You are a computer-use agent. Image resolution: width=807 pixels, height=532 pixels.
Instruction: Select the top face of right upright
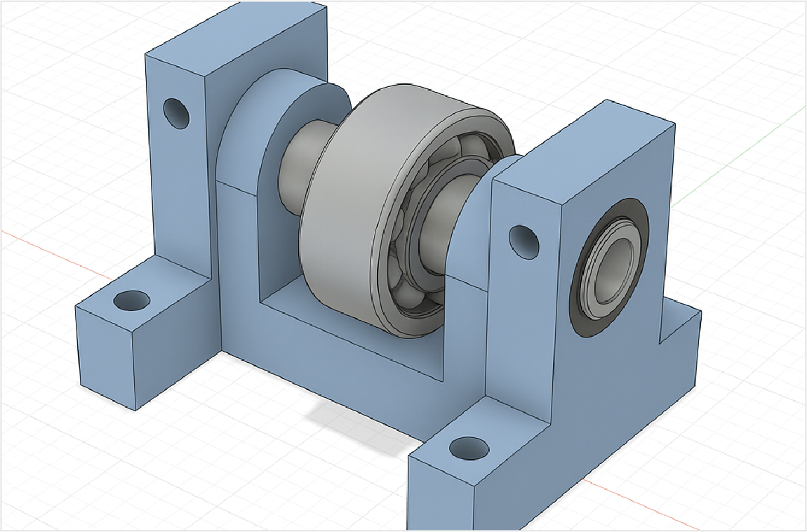pyautogui.click(x=584, y=142)
